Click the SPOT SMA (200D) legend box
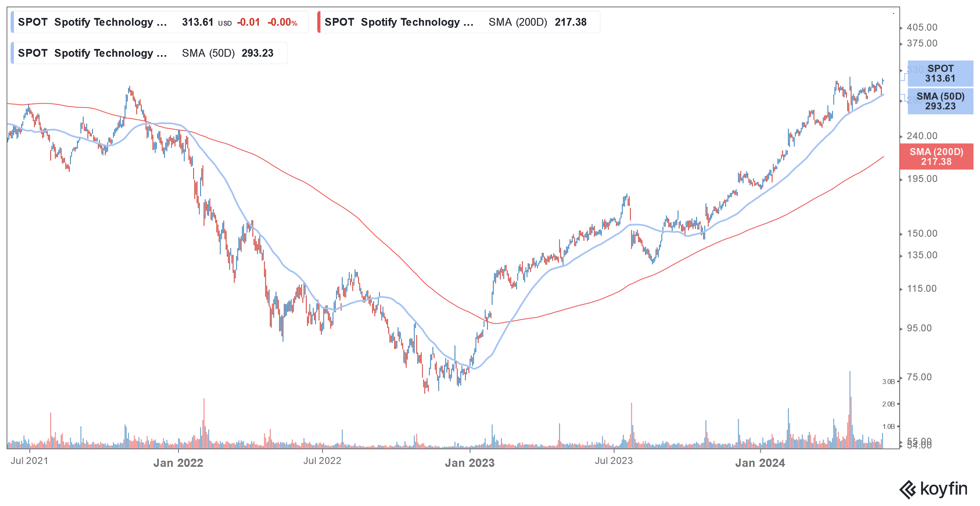 (459, 22)
